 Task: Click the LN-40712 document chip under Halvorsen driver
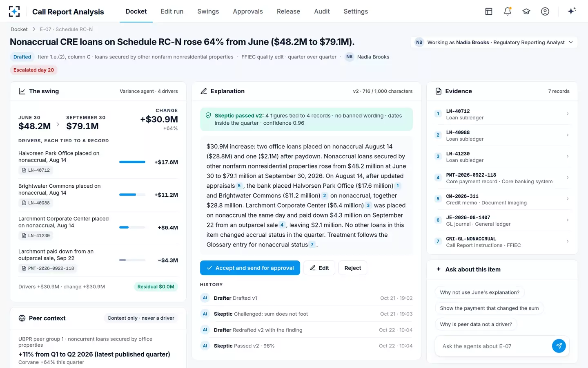click(36, 170)
